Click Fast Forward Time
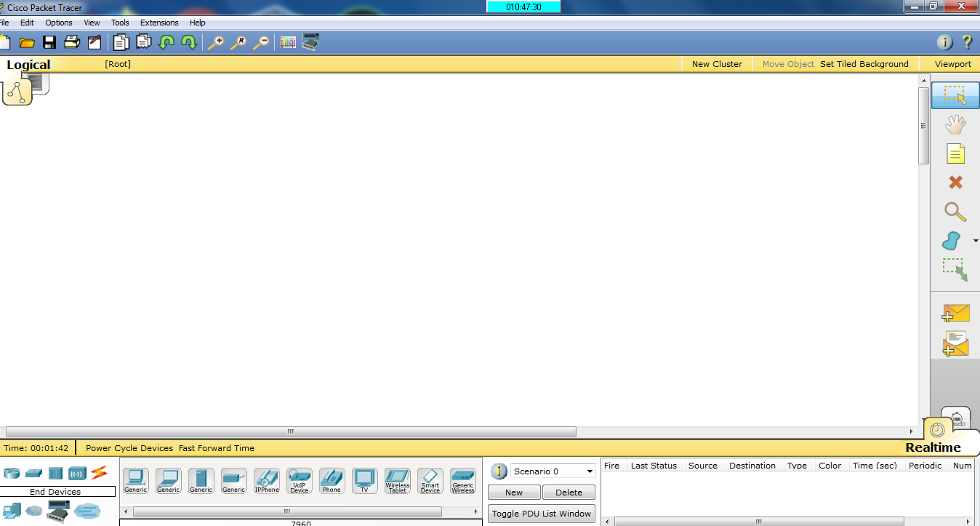Viewport: 980px width, 526px height. tap(217, 448)
